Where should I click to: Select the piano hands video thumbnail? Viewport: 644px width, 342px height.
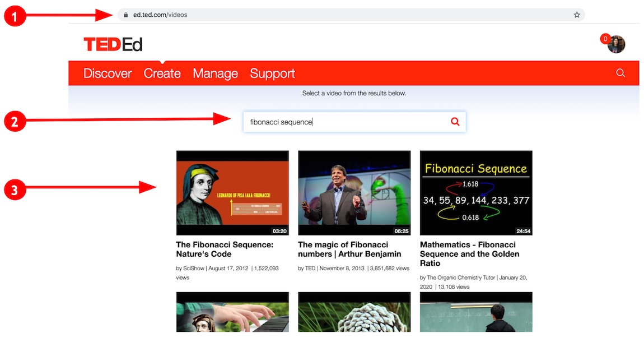click(232, 312)
